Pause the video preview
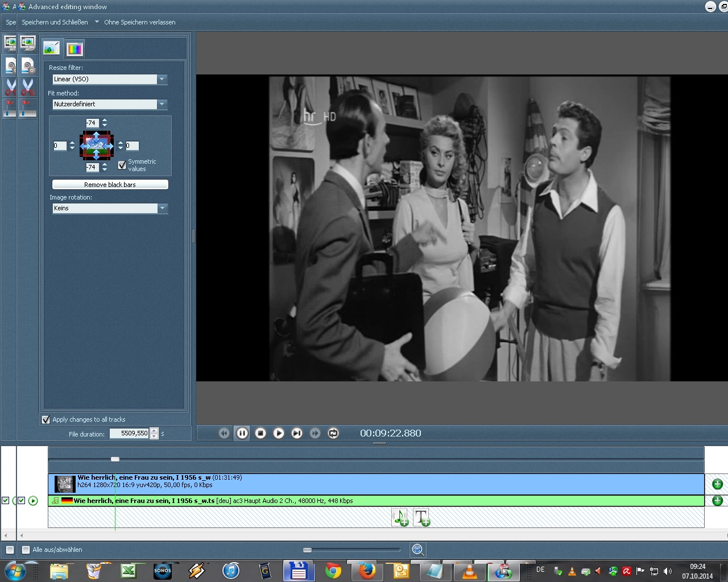The width and height of the screenshot is (728, 582). [x=242, y=433]
